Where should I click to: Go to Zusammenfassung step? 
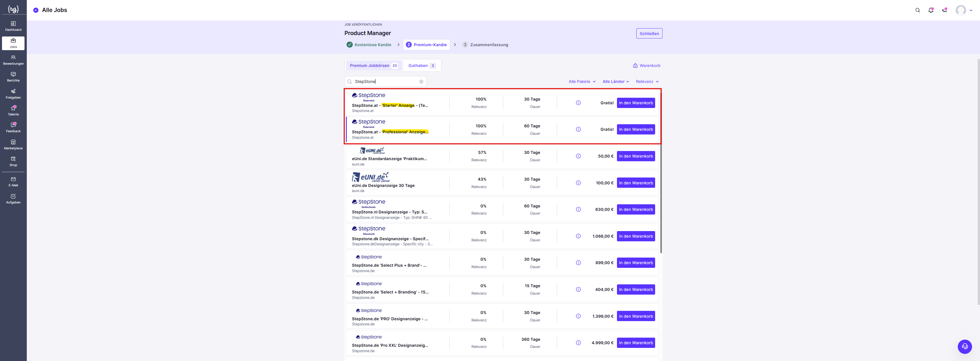coord(485,45)
